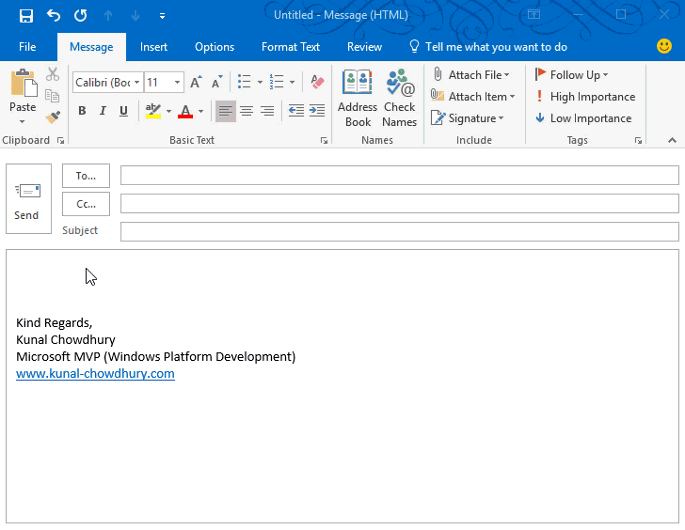Click the Save icon in quick access toolbar
The width and height of the screenshot is (685, 530).
26,16
